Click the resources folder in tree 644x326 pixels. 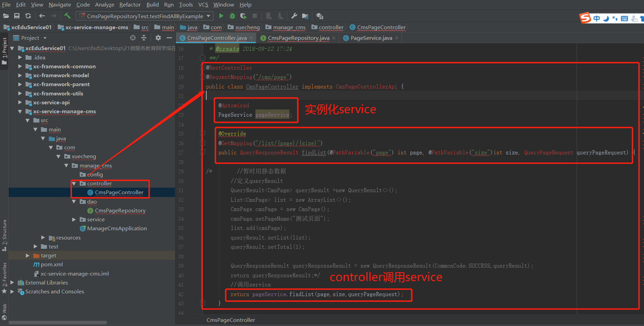[x=68, y=238]
